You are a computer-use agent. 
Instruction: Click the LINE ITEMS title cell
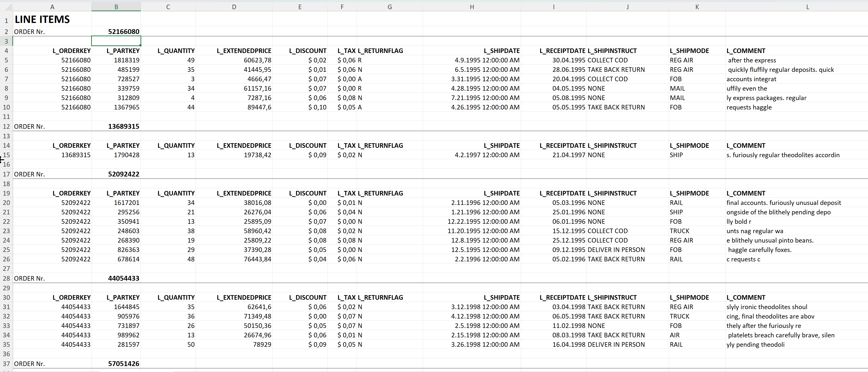coord(42,20)
